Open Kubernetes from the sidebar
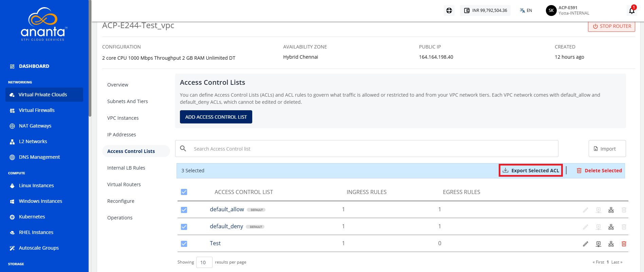 32,217
